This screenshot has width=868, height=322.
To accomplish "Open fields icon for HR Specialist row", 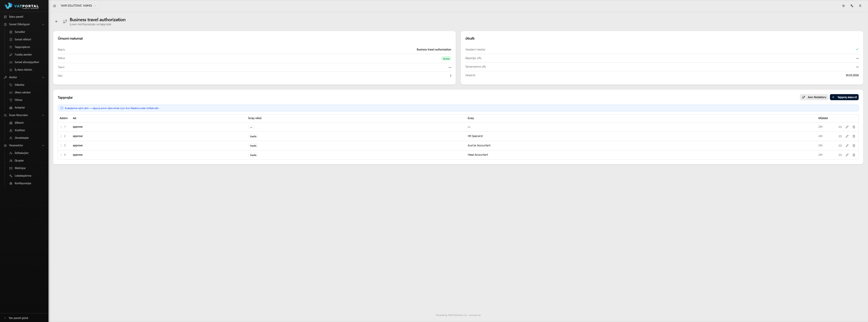I will (x=840, y=137).
